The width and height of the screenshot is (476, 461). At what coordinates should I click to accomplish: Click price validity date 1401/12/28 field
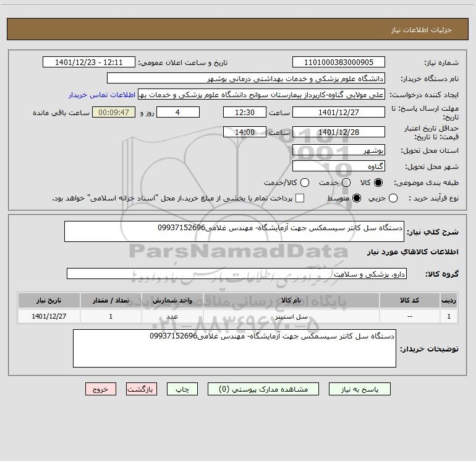click(x=339, y=132)
